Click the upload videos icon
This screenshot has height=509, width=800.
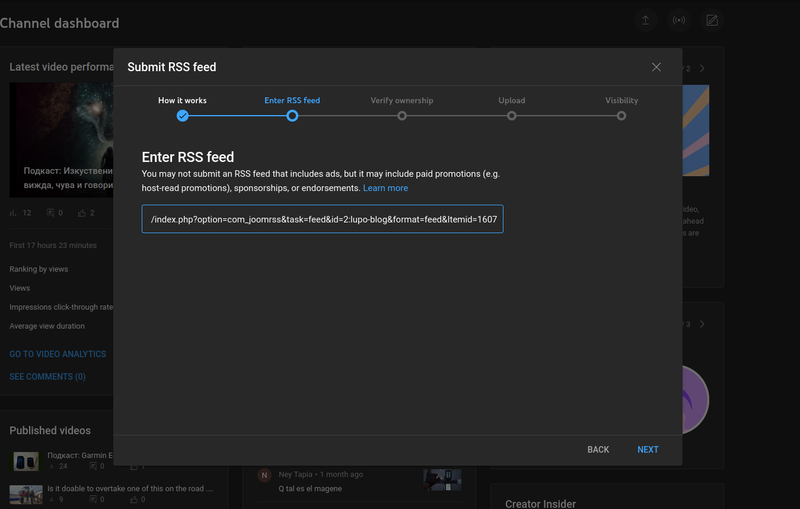point(646,20)
